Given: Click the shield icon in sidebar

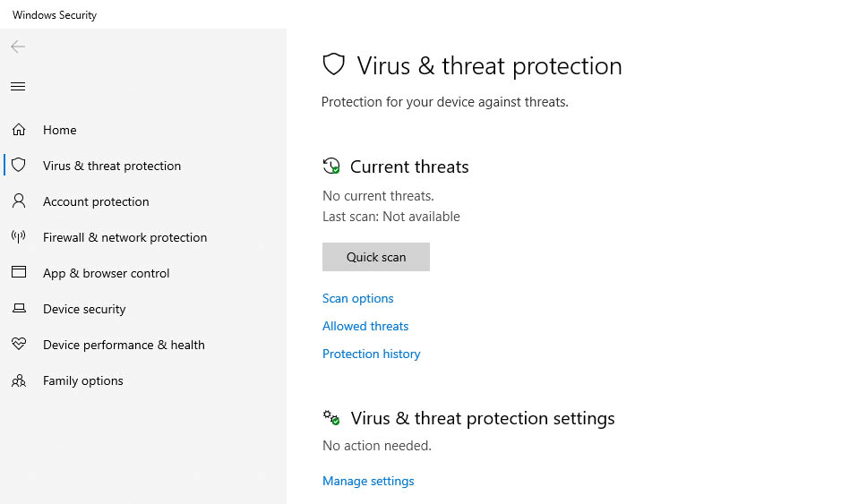Looking at the screenshot, I should tap(18, 166).
